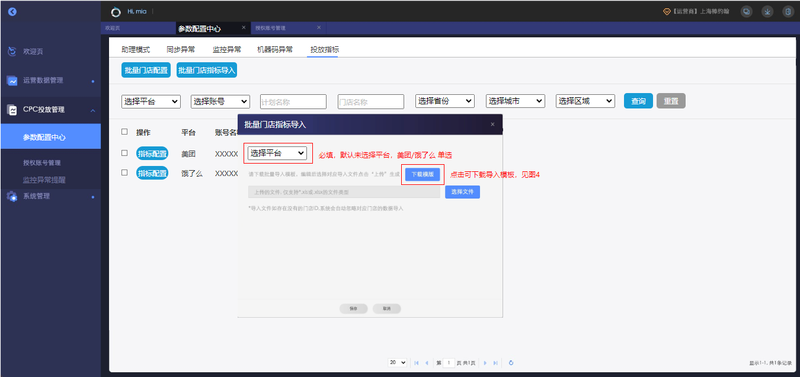The image size is (800, 377).
Task: Open the chat messages icon in header
Action: 747,11
